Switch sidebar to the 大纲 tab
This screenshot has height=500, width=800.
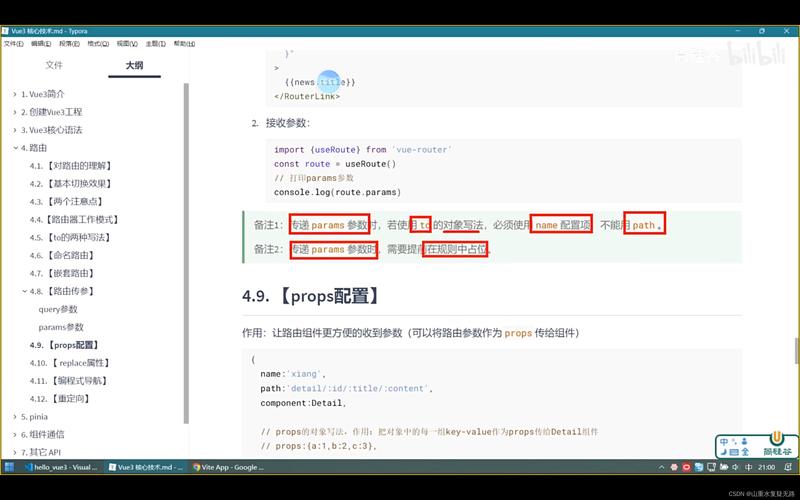point(134,65)
